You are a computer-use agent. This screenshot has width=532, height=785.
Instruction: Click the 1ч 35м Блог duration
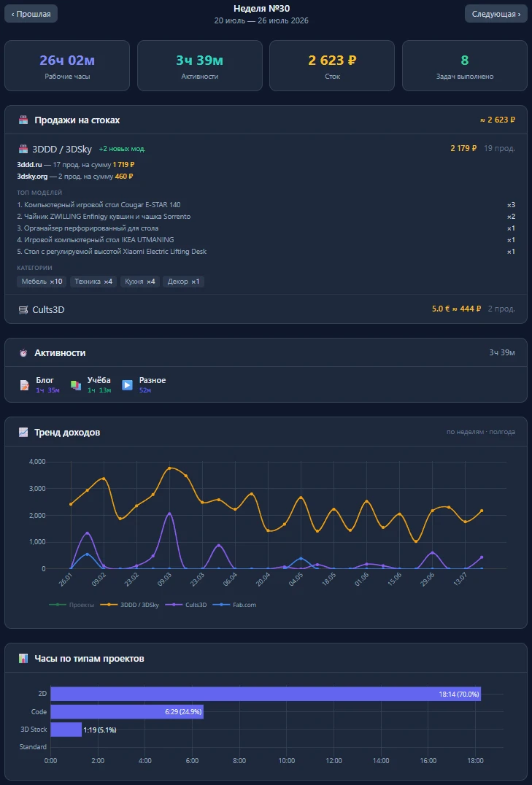click(x=47, y=390)
